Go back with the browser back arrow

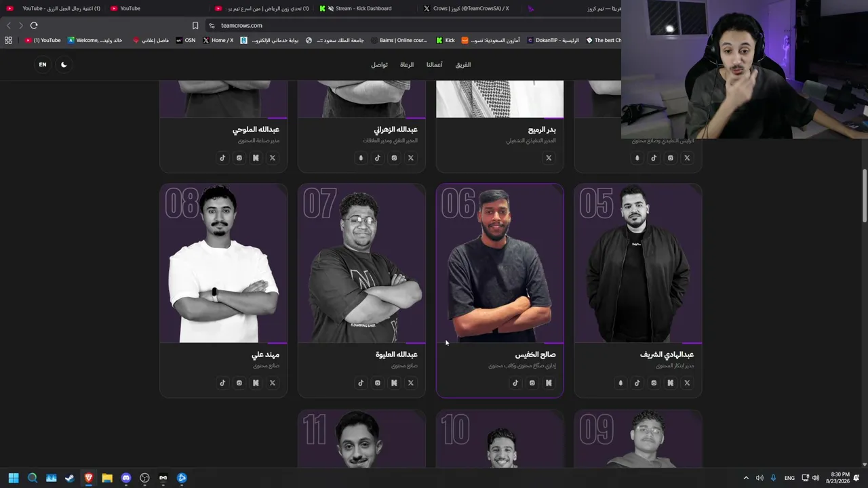pos(9,26)
